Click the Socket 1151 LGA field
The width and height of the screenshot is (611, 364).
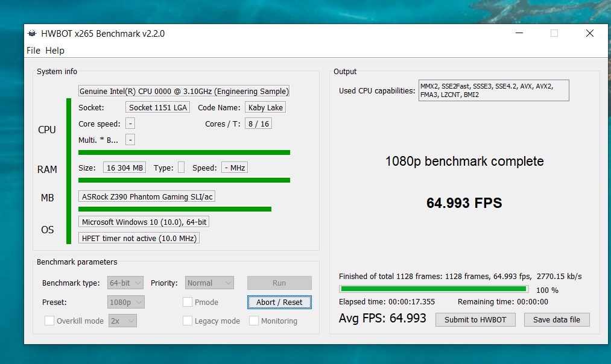pyautogui.click(x=158, y=107)
